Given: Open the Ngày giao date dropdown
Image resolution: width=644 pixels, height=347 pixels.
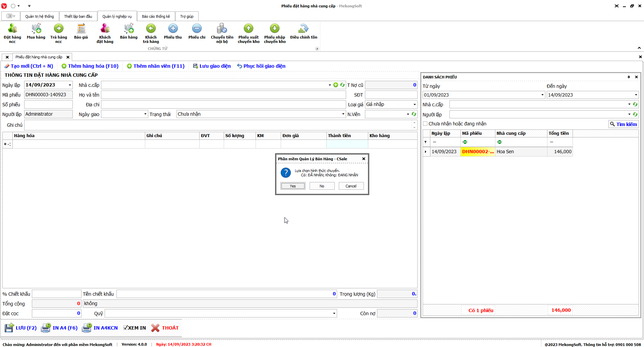Looking at the screenshot, I should 145,114.
